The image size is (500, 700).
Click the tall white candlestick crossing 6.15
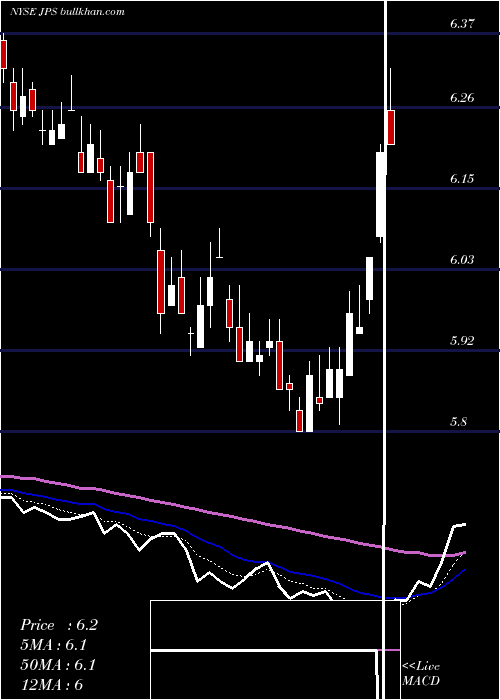coord(380,194)
